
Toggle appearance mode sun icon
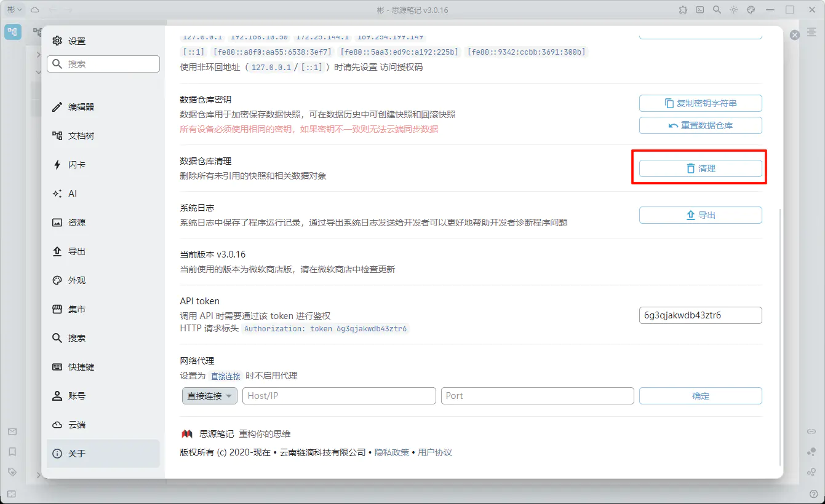coord(734,10)
